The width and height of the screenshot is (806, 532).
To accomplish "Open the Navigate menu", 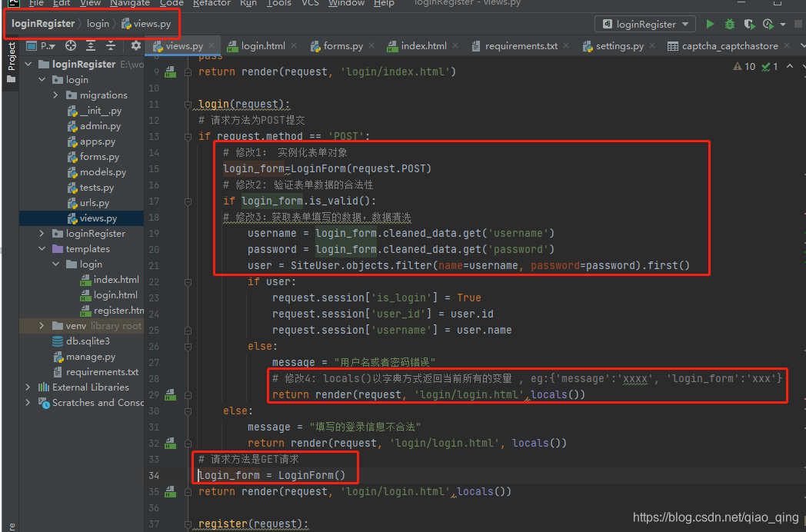I will 130,3.
